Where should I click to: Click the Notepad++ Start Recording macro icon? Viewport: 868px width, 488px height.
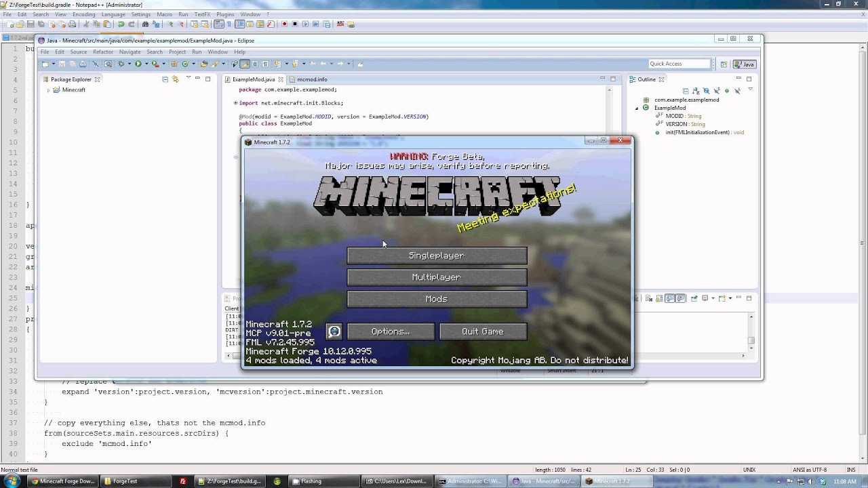click(284, 24)
